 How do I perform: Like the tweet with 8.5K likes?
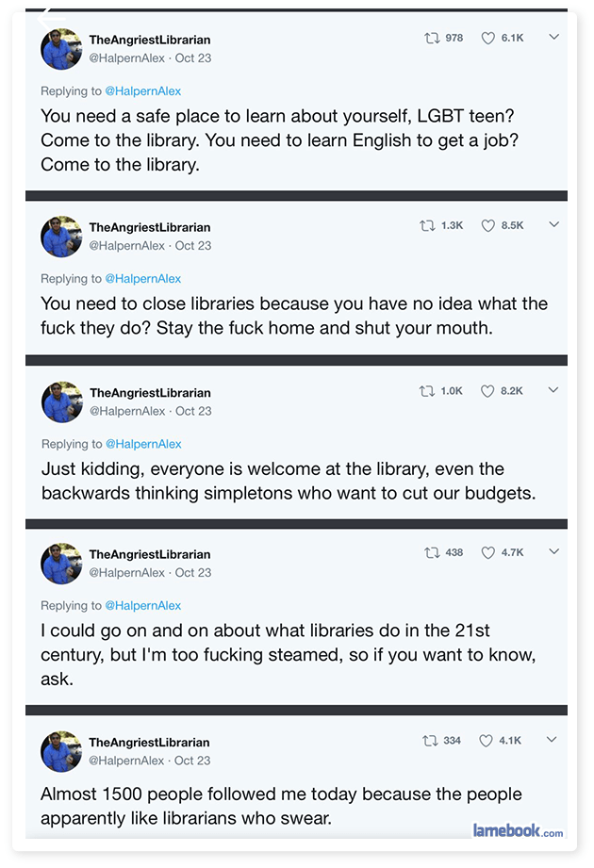tap(488, 226)
